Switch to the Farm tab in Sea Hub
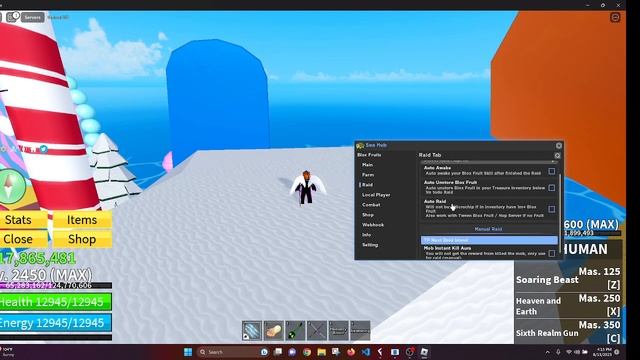 tap(368, 175)
